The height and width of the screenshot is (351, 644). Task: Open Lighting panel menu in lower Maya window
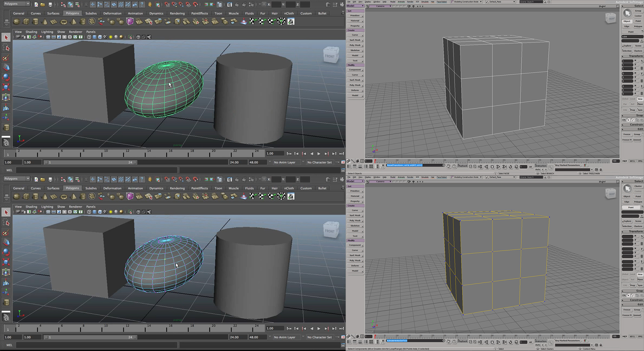[47, 207]
